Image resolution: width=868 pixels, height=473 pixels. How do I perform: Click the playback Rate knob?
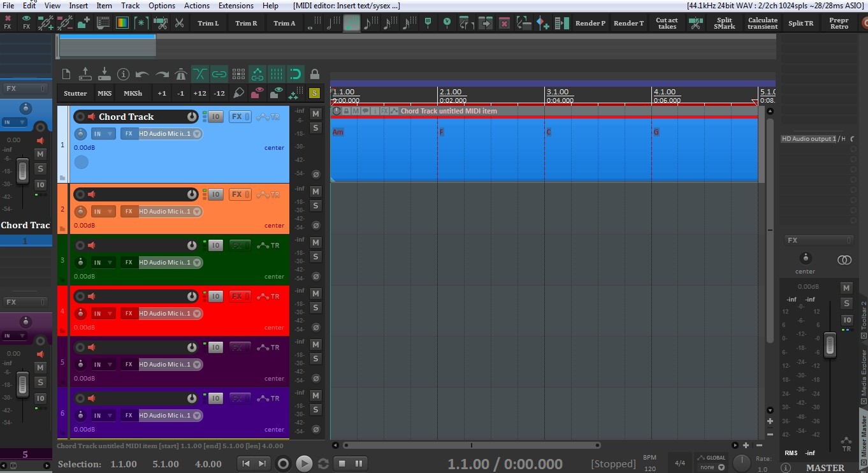(x=742, y=463)
